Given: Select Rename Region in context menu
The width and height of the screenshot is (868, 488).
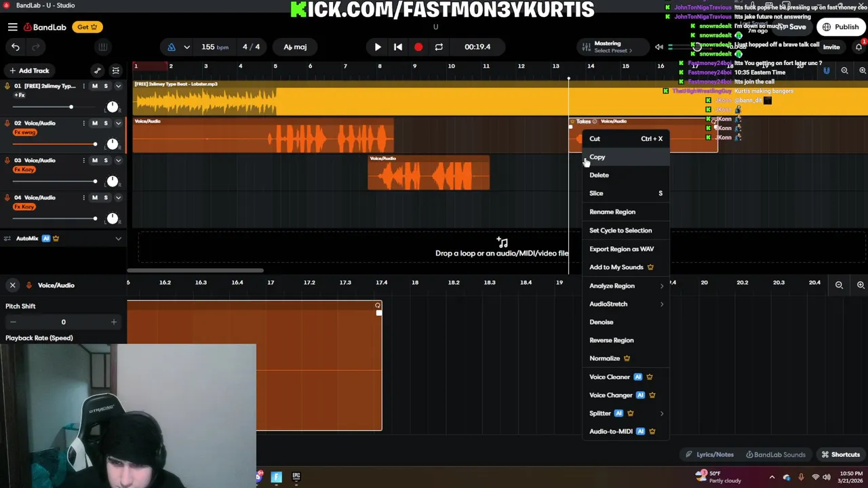Looking at the screenshot, I should tap(626, 212).
